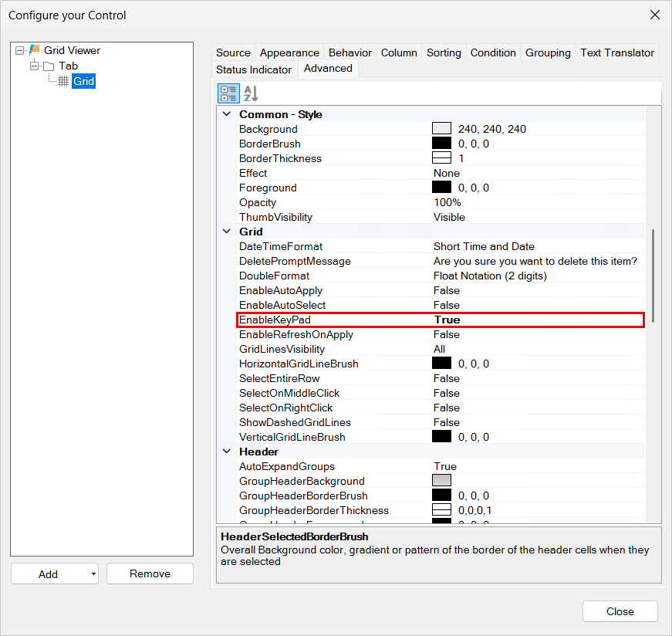Collapse the Tab tree node
This screenshot has width=672, height=636.
(x=34, y=66)
